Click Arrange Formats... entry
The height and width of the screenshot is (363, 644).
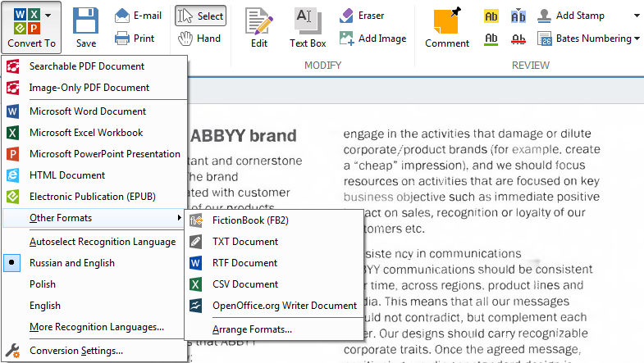252,329
